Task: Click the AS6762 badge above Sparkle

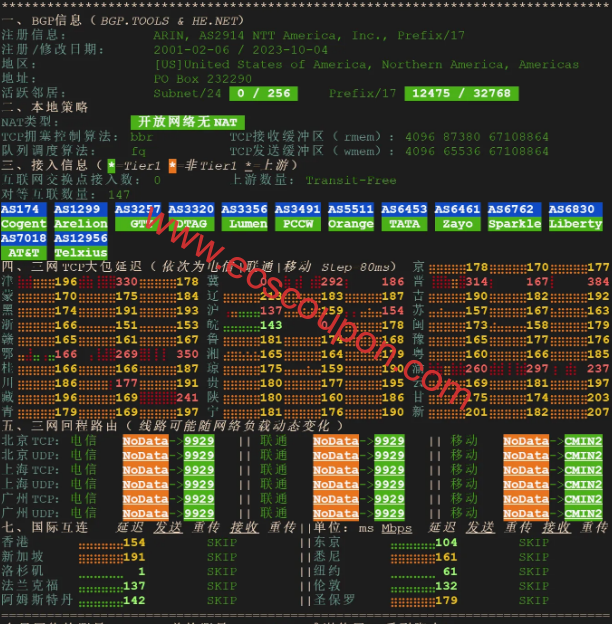Action: 515,209
